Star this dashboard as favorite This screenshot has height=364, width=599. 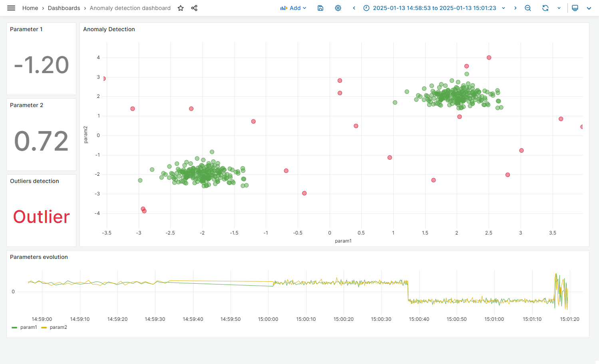click(x=181, y=8)
